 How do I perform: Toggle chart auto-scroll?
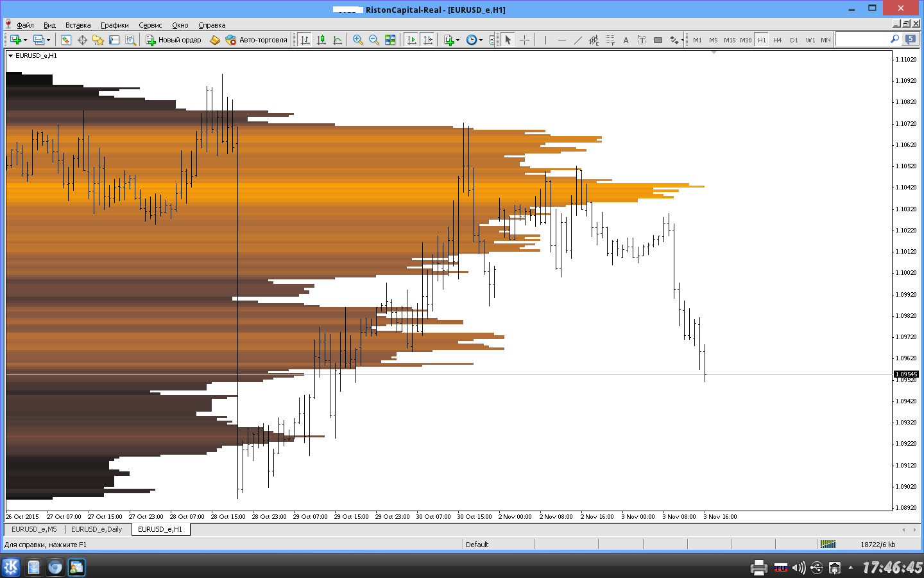click(411, 40)
